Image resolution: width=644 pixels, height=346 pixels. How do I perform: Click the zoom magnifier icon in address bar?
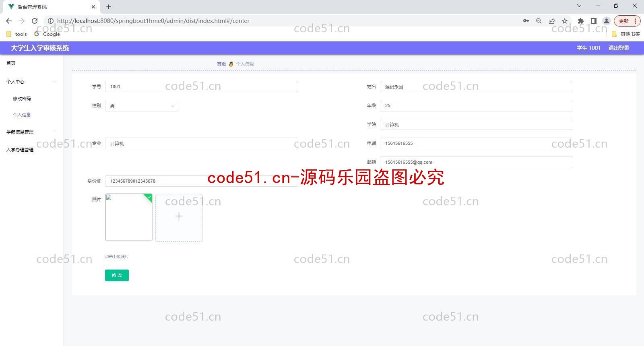(539, 21)
